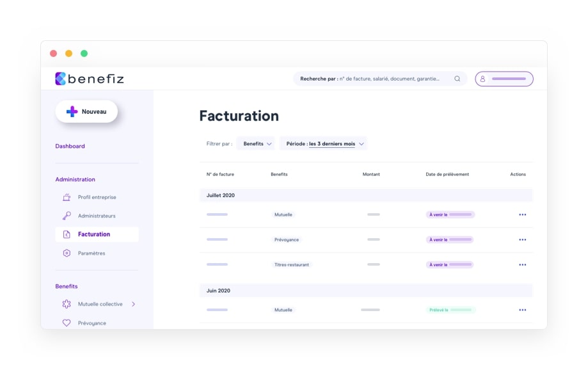The height and width of the screenshot is (370, 588).
Task: Click the benefiz logo
Action: pos(89,78)
